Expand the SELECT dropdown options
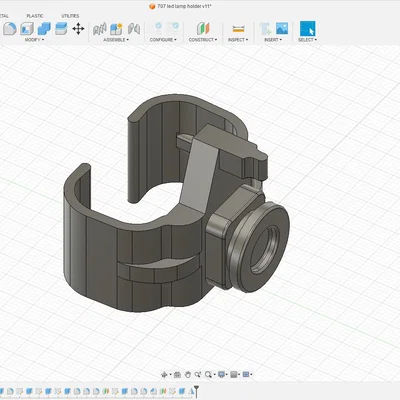This screenshot has width=400, height=400. point(307,40)
